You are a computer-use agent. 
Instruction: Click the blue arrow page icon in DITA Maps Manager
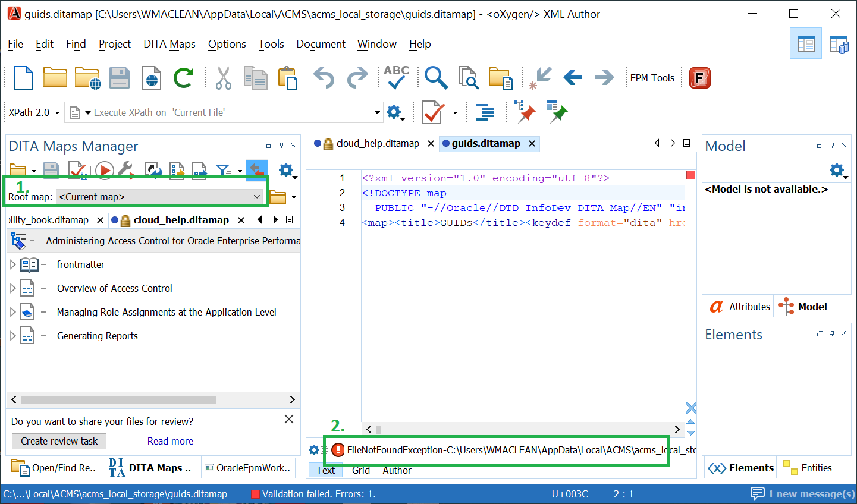pyautogui.click(x=200, y=171)
